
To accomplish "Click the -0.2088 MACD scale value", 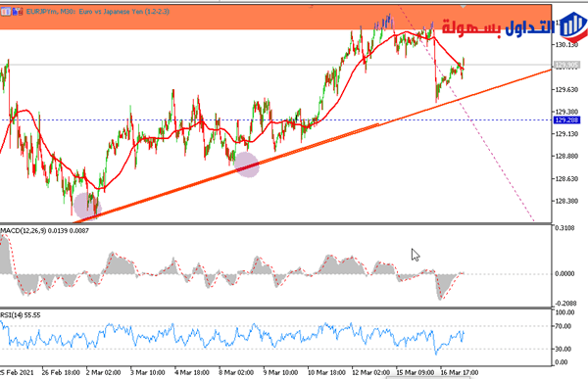I will pyautogui.click(x=564, y=303).
